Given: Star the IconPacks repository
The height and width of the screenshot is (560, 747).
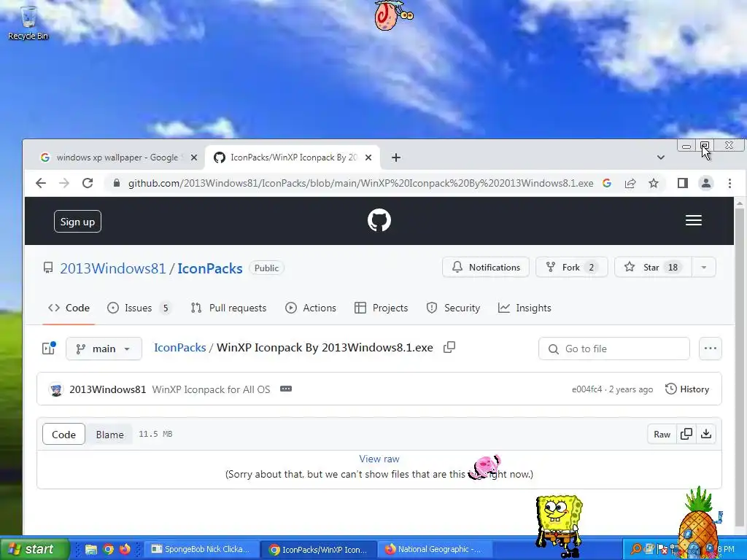Looking at the screenshot, I should click(x=653, y=267).
